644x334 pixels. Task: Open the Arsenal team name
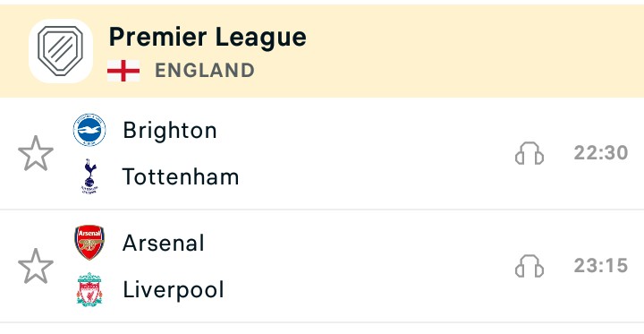pyautogui.click(x=163, y=243)
